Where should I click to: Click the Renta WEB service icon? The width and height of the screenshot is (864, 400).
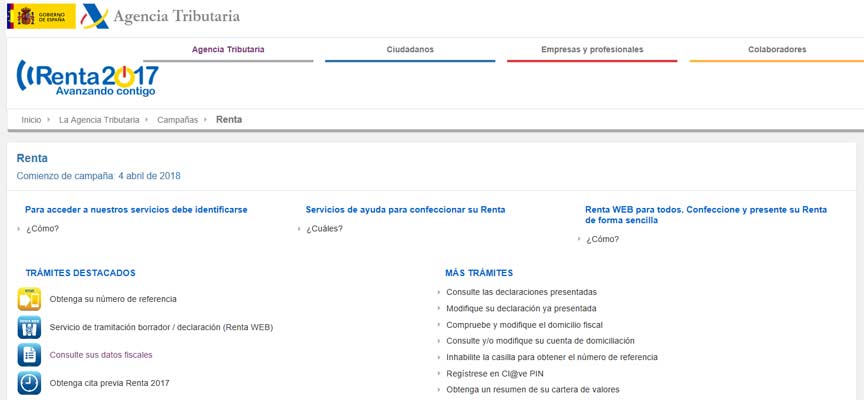click(29, 327)
